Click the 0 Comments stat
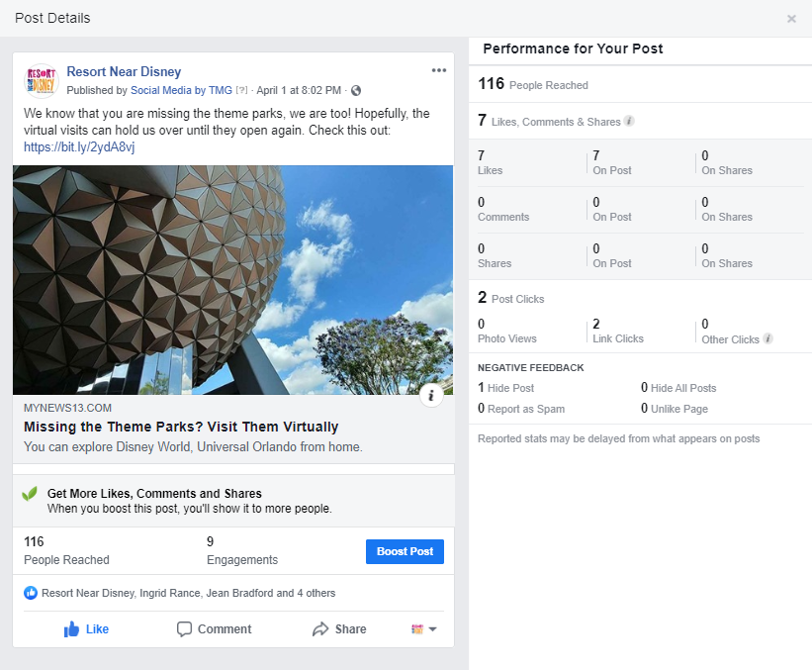 coord(503,210)
